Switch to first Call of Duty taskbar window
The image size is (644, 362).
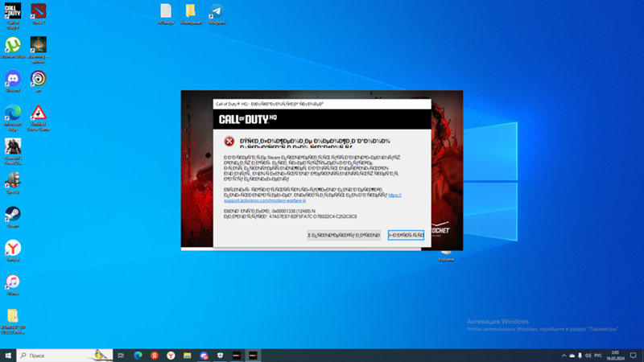[x=237, y=356]
